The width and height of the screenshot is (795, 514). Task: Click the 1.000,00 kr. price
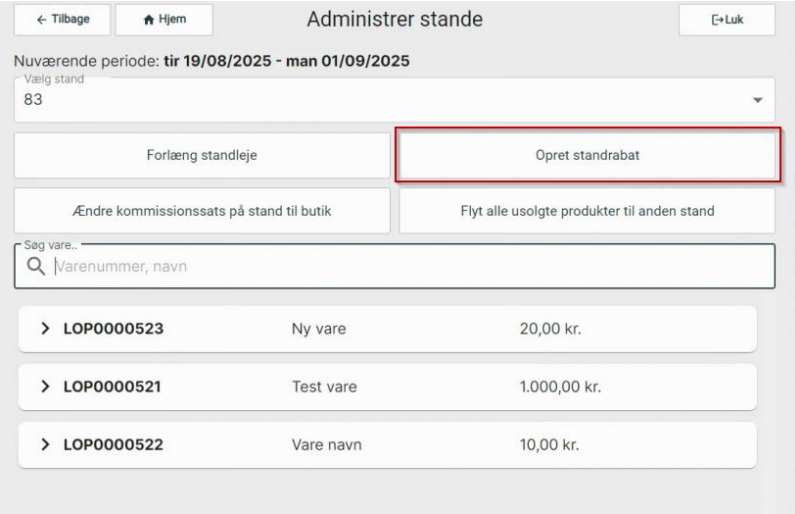pyautogui.click(x=559, y=387)
